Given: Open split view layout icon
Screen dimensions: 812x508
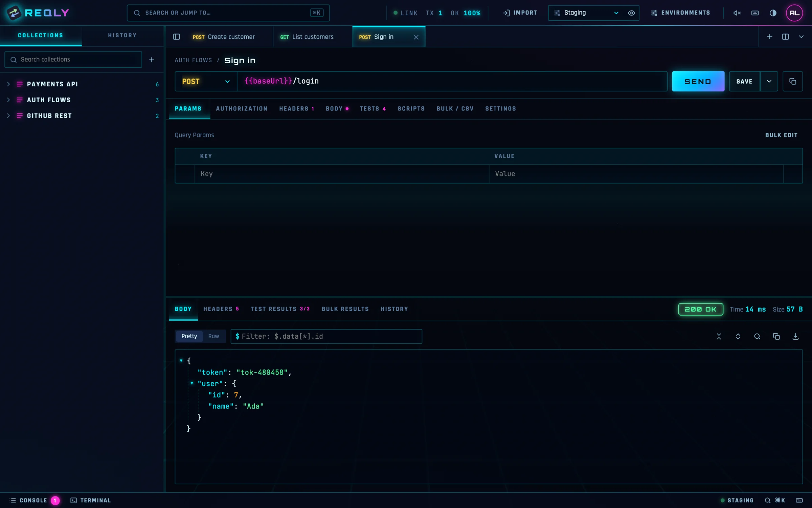Looking at the screenshot, I should click(x=785, y=37).
